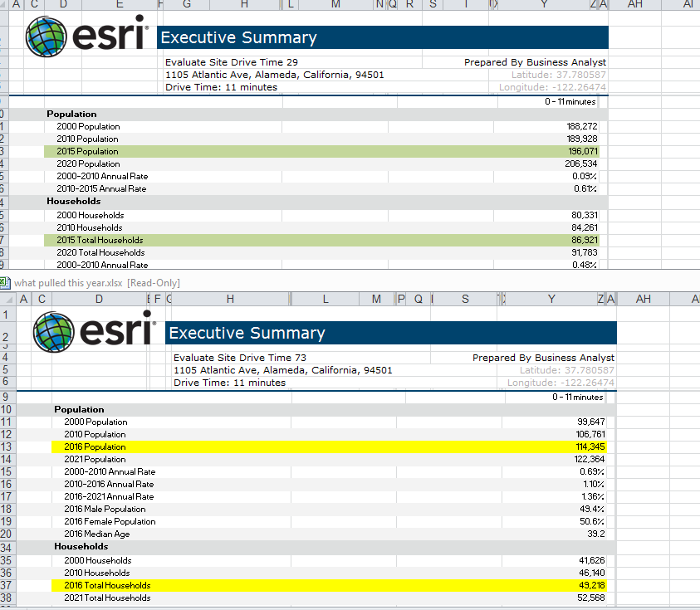Click the value 52,568

[591, 598]
